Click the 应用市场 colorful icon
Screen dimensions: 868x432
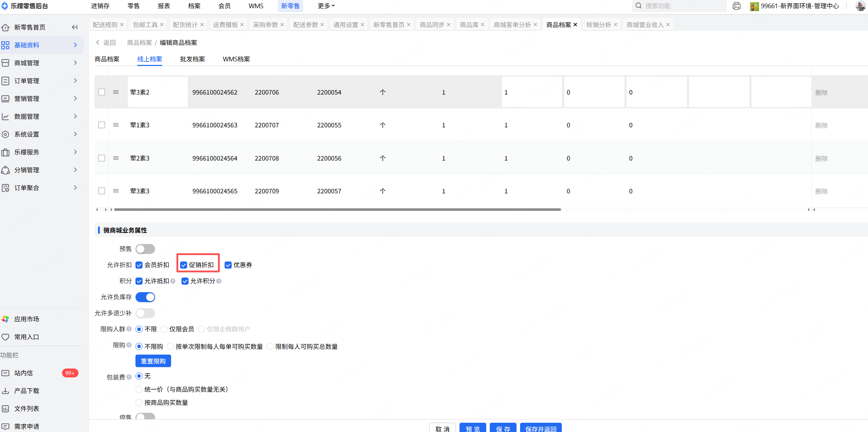point(5,319)
